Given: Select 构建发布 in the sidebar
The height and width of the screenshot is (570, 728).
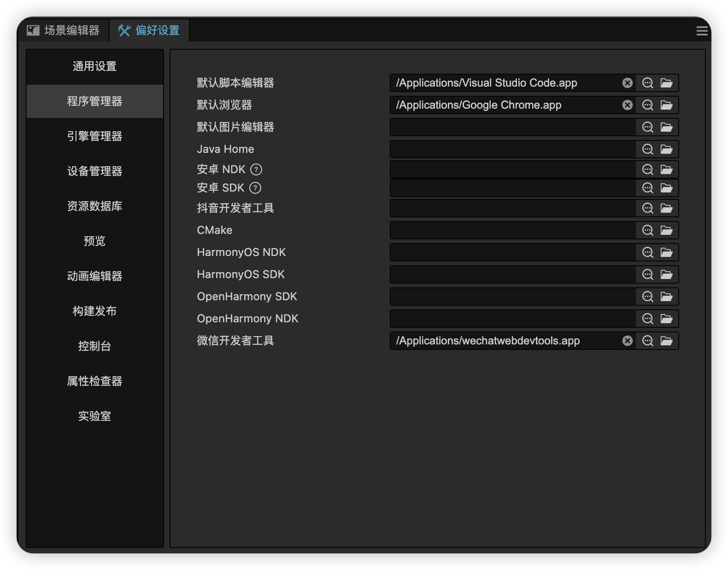Looking at the screenshot, I should pos(94,311).
